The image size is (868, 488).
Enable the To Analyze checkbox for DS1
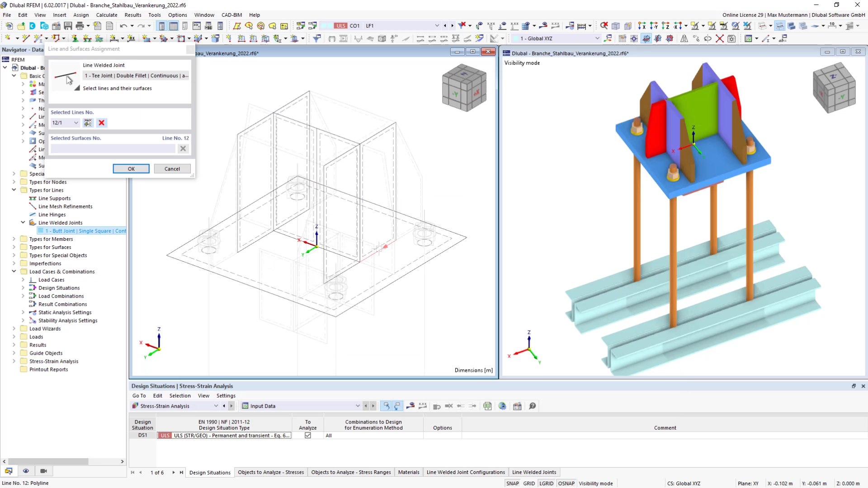coord(308,436)
